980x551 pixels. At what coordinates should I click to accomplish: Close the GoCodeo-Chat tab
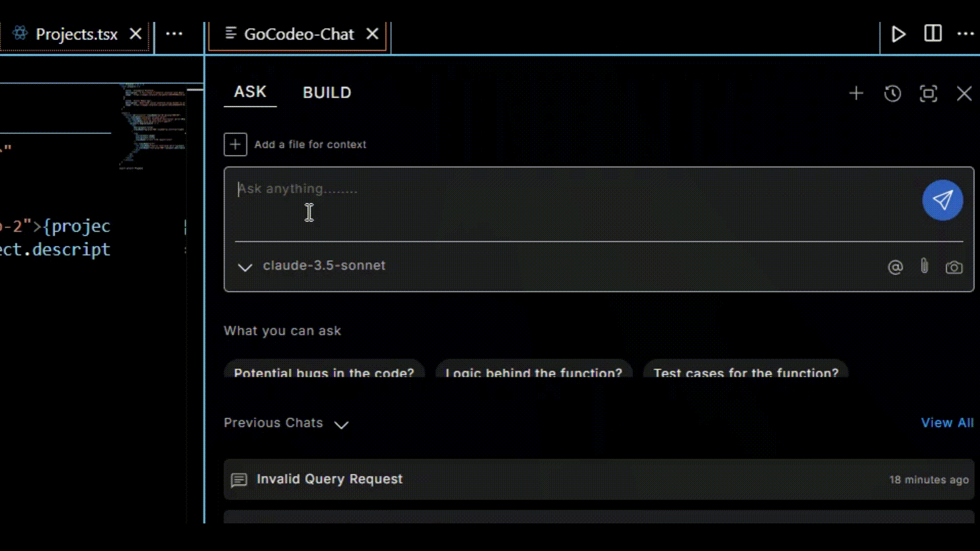coord(373,34)
